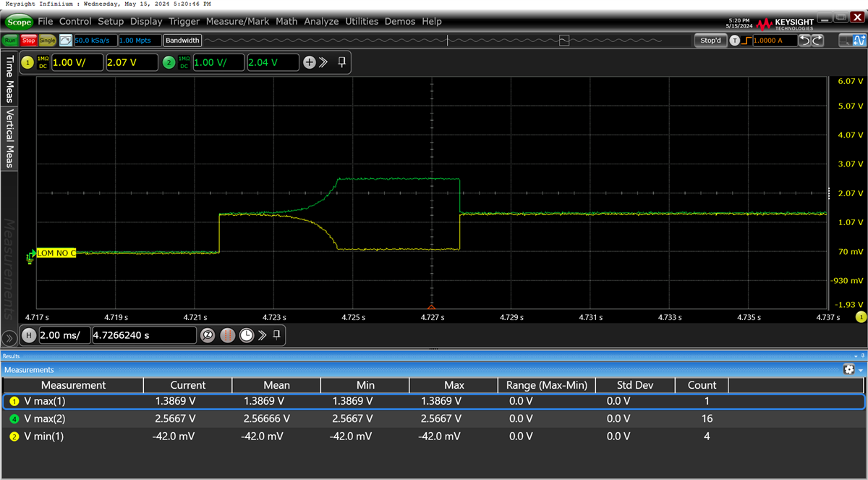Open the Utilities menu

[x=362, y=22]
